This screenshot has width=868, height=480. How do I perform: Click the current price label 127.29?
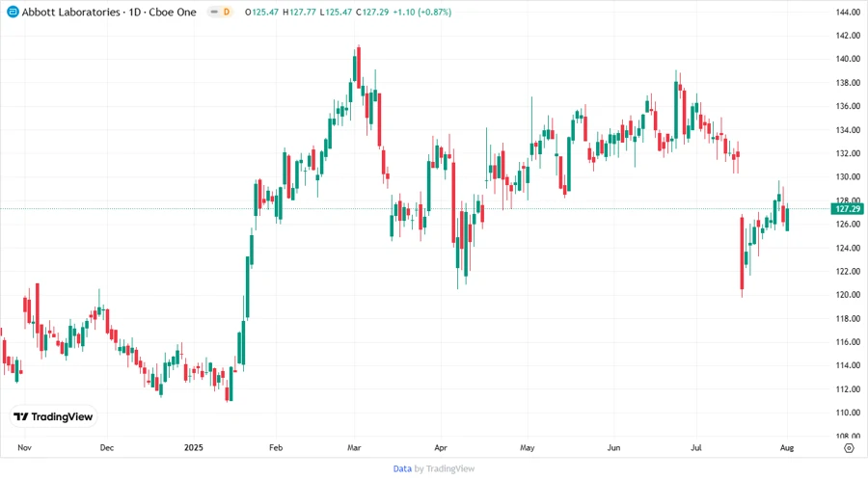point(847,208)
